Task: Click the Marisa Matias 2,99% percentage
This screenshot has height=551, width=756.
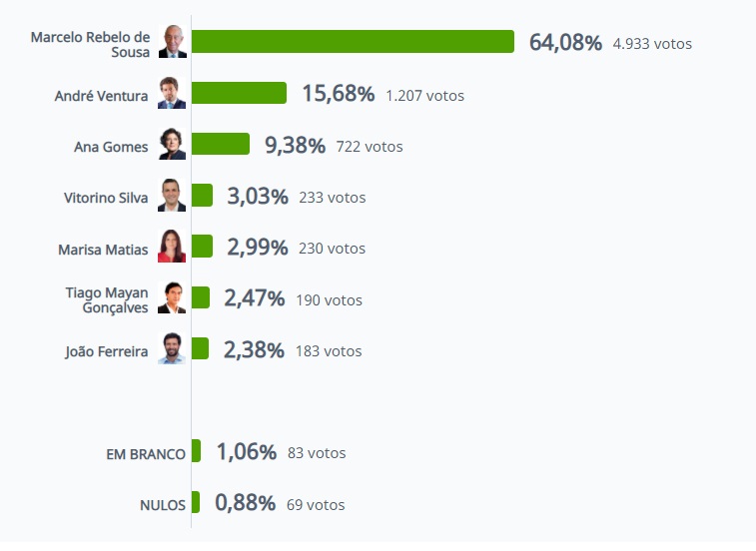Action: click(258, 248)
